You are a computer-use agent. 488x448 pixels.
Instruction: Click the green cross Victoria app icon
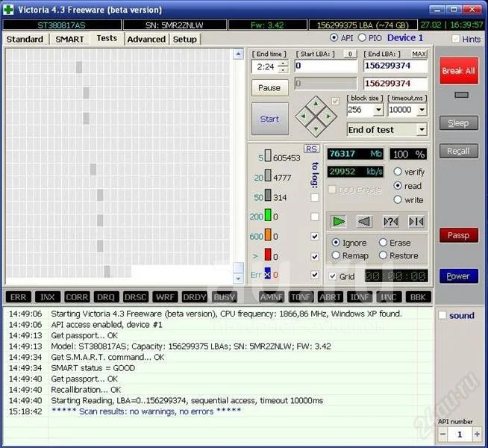coord(8,10)
